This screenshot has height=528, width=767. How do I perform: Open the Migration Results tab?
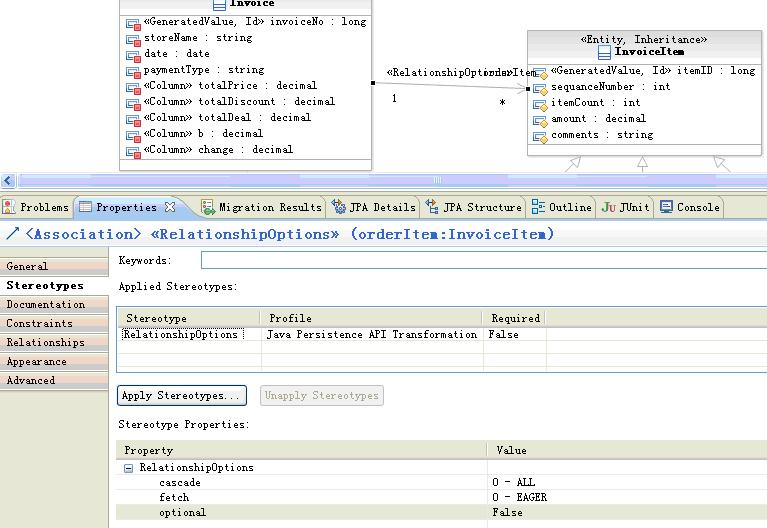coord(262,207)
